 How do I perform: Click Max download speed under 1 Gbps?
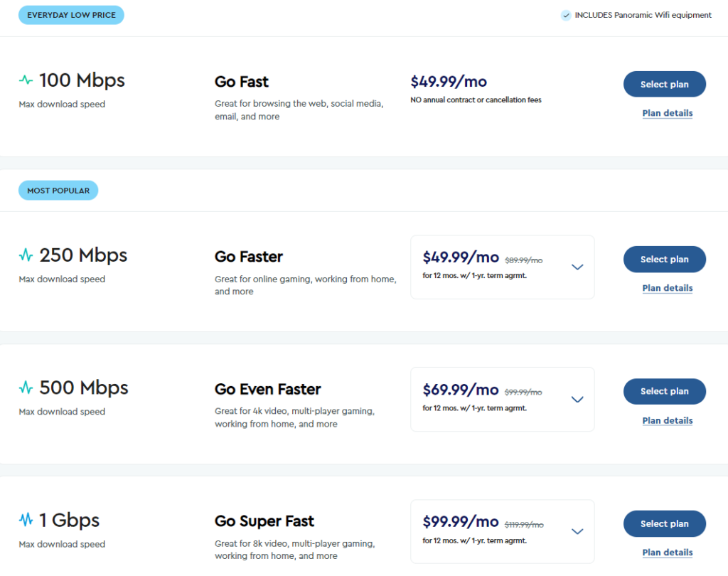coord(62,544)
